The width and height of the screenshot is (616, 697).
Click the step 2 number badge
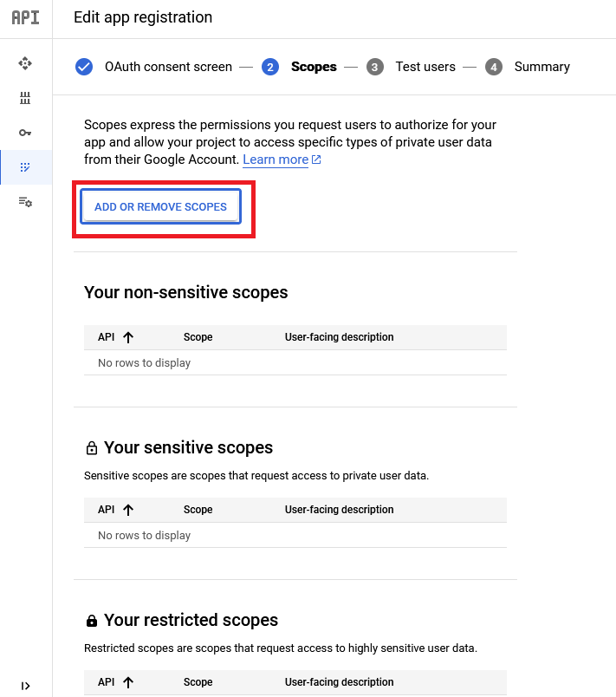click(x=270, y=67)
